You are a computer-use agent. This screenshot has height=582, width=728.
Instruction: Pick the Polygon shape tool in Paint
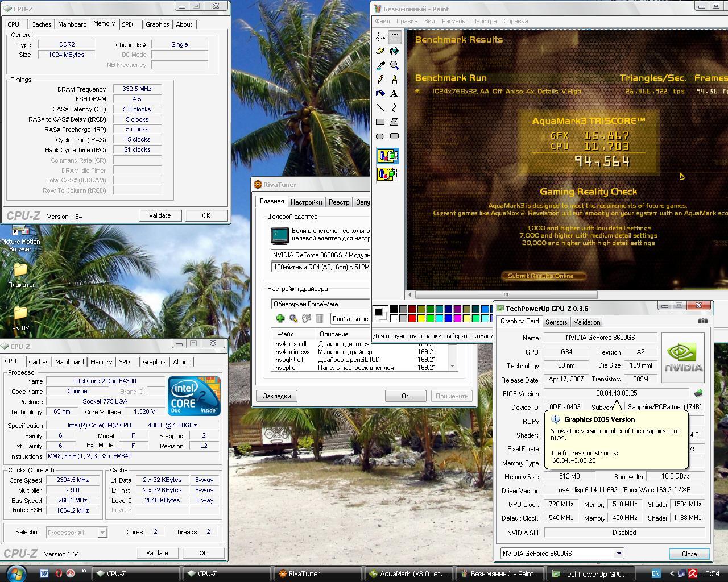[394, 122]
